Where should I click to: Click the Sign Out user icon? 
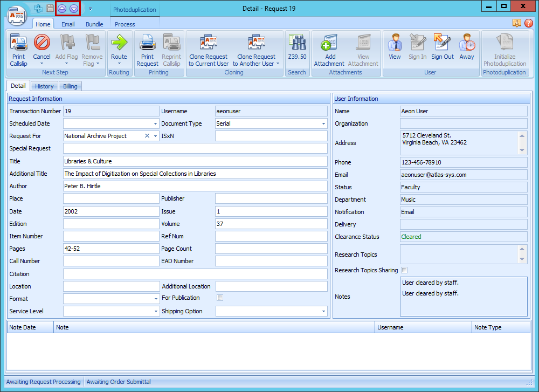click(442, 43)
